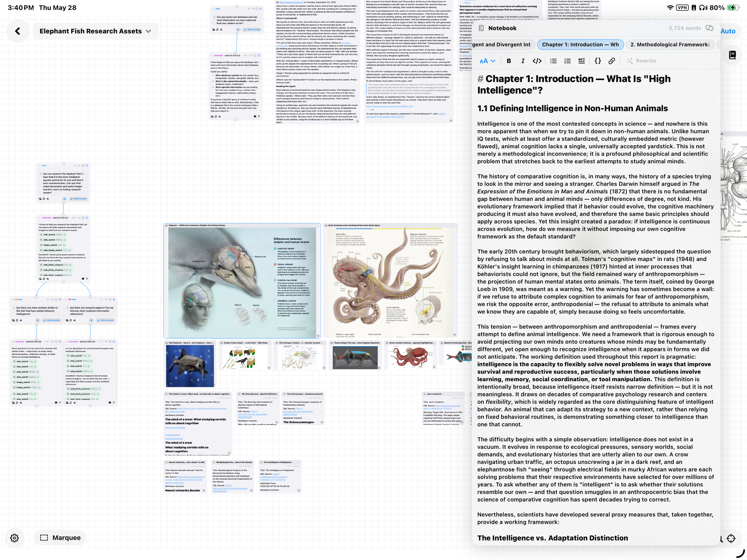
Task: Click the recenter crosshair icon
Action: click(x=731, y=538)
